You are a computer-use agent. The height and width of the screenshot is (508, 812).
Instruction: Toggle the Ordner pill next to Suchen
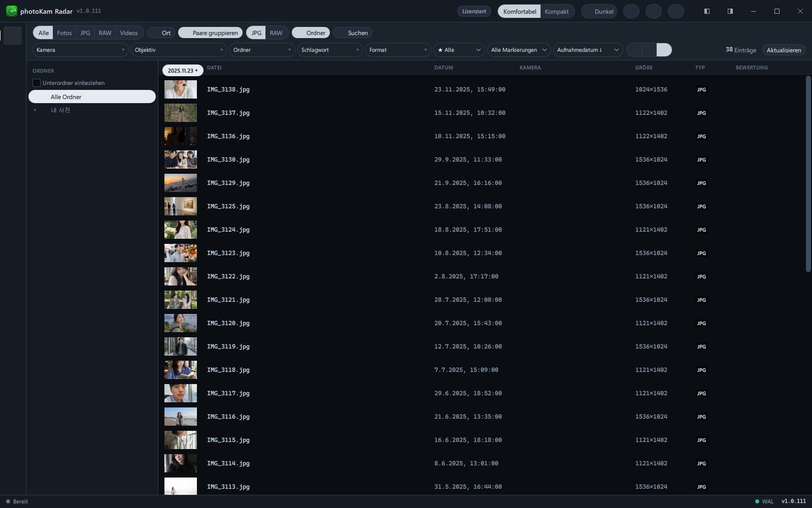coord(311,33)
